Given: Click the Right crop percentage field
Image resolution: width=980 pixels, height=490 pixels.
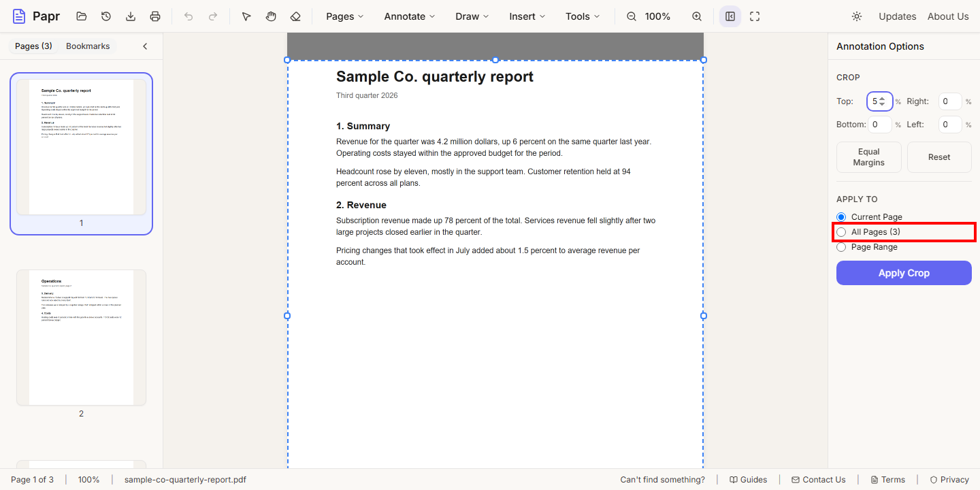Looking at the screenshot, I should click(950, 101).
